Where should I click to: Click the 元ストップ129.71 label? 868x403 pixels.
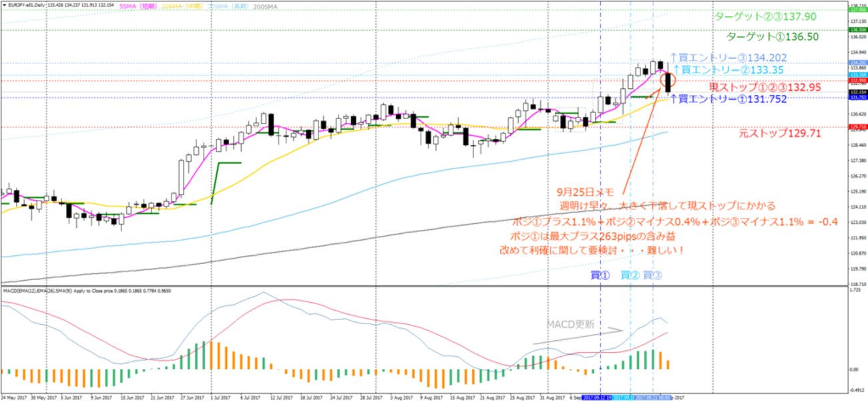pyautogui.click(x=779, y=134)
